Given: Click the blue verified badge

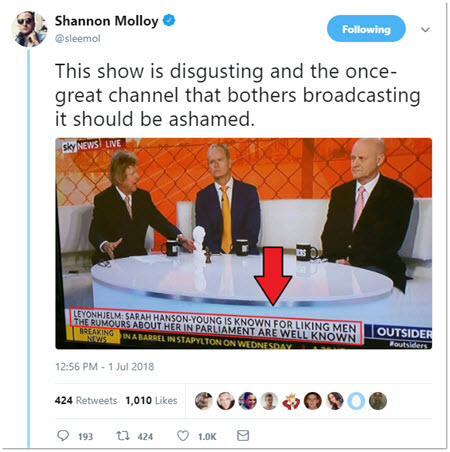Looking at the screenshot, I should point(169,20).
